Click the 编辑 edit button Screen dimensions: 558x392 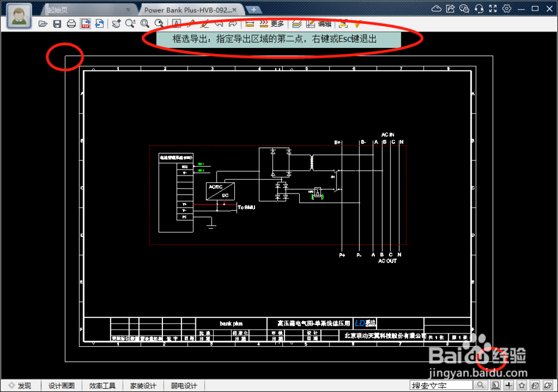point(319,24)
